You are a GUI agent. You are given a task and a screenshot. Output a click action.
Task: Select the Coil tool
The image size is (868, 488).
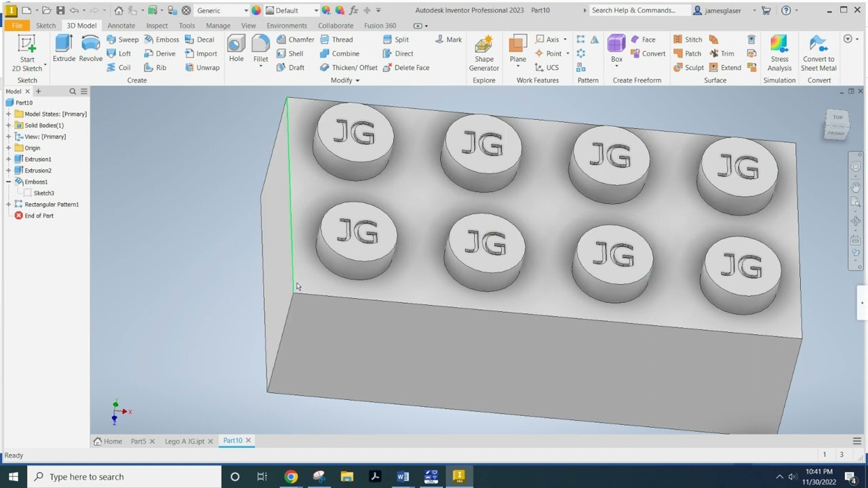pyautogui.click(x=119, y=68)
